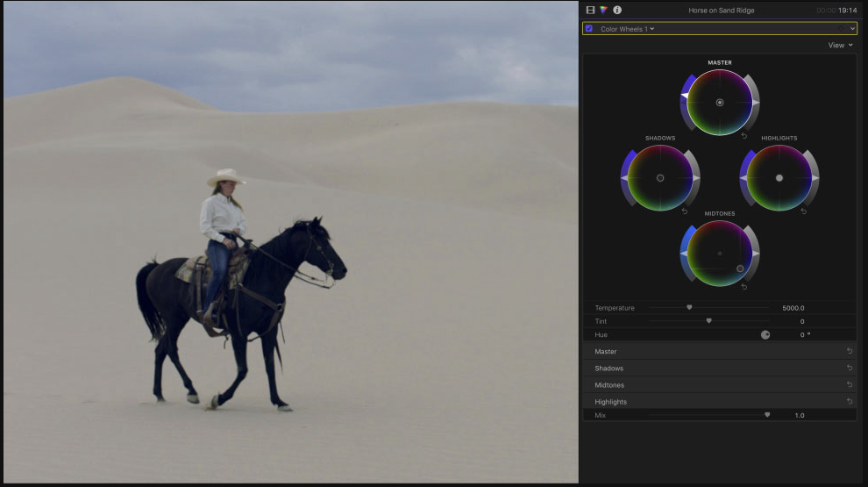
Task: Open the Color inspector triangle icon
Action: [603, 10]
